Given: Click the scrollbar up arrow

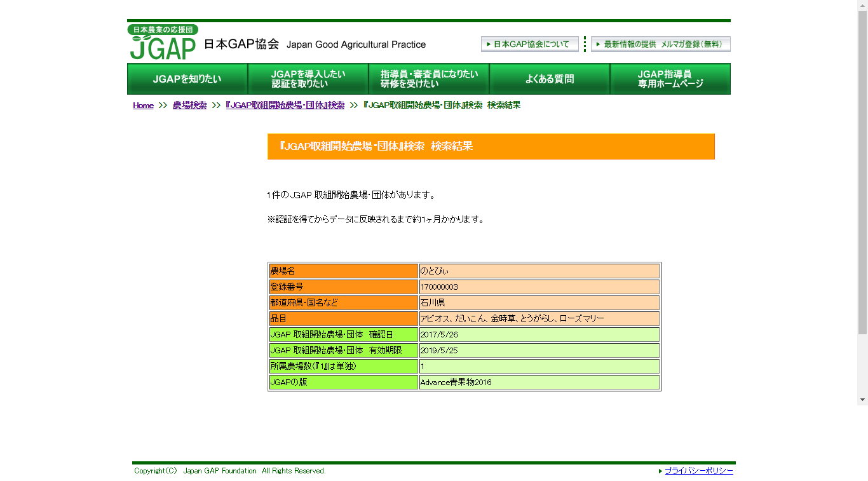Looking at the screenshot, I should point(862,5).
